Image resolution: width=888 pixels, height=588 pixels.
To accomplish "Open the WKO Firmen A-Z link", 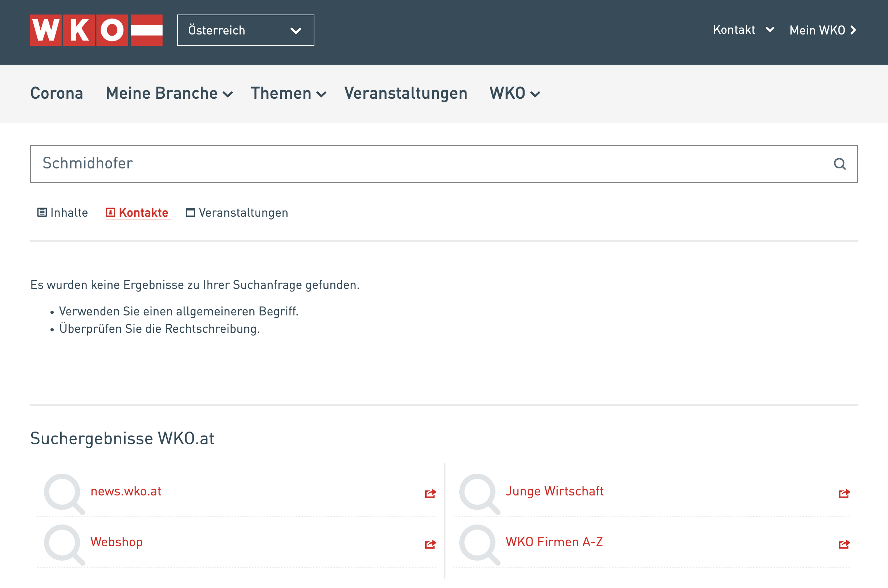I will pos(554,542).
